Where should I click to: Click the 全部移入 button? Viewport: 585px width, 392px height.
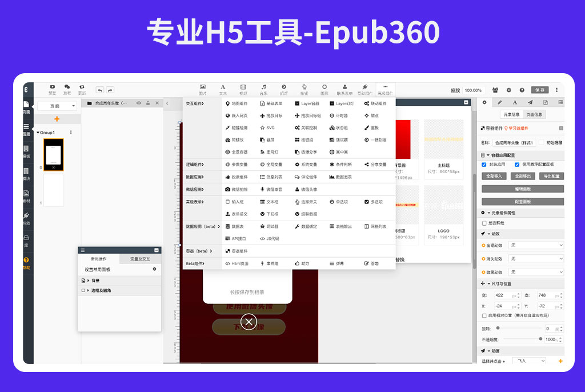coord(494,176)
